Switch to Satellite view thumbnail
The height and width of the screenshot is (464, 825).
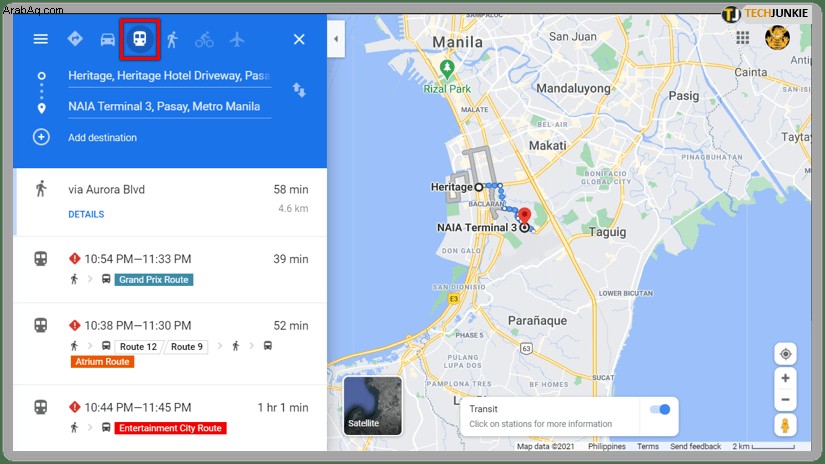373,406
